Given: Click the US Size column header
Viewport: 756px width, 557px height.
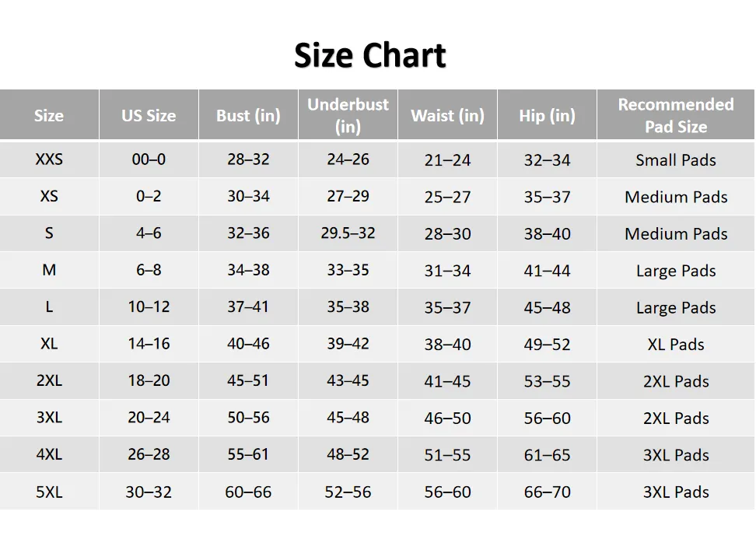Looking at the screenshot, I should coord(149,116).
